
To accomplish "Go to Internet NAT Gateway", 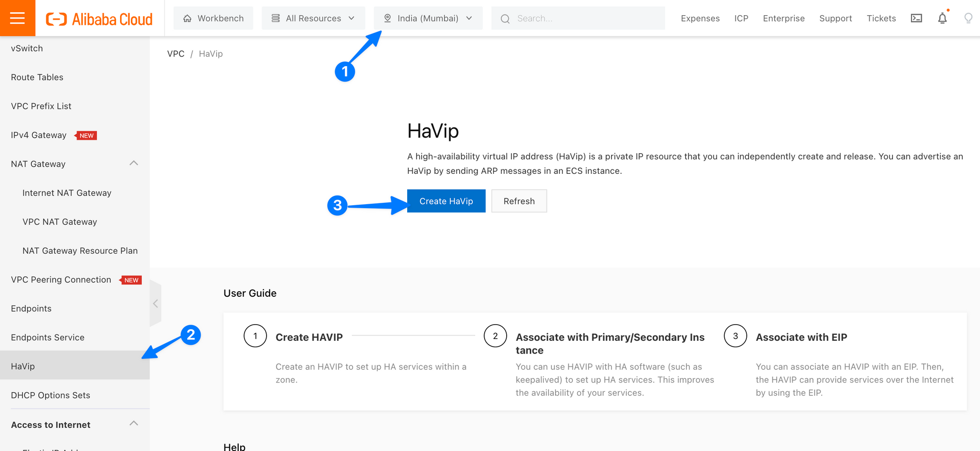I will [67, 193].
